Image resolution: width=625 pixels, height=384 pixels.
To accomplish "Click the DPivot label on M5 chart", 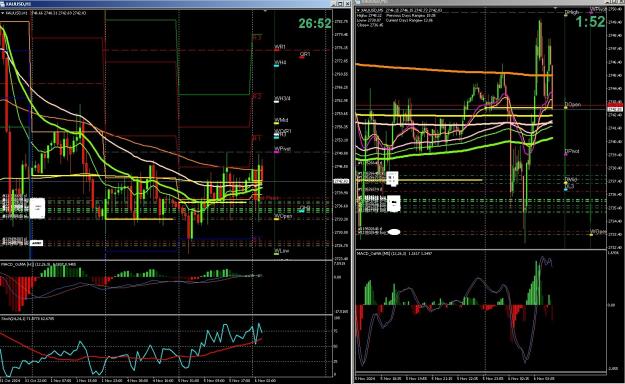I will (x=572, y=152).
